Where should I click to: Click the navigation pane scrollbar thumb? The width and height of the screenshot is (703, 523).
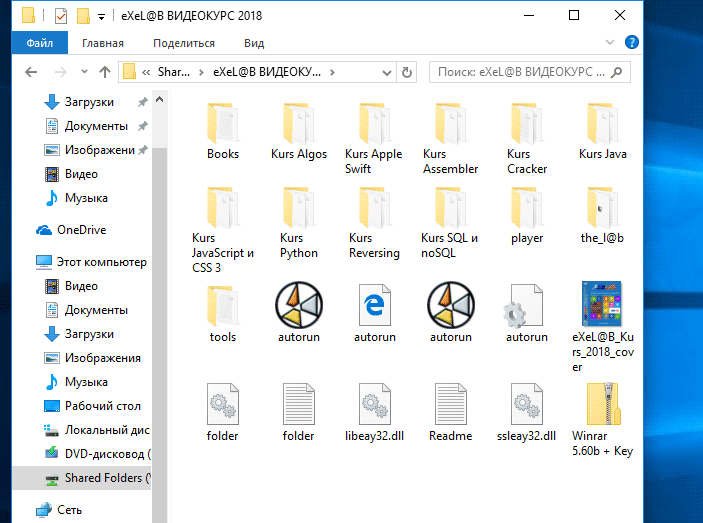160,334
